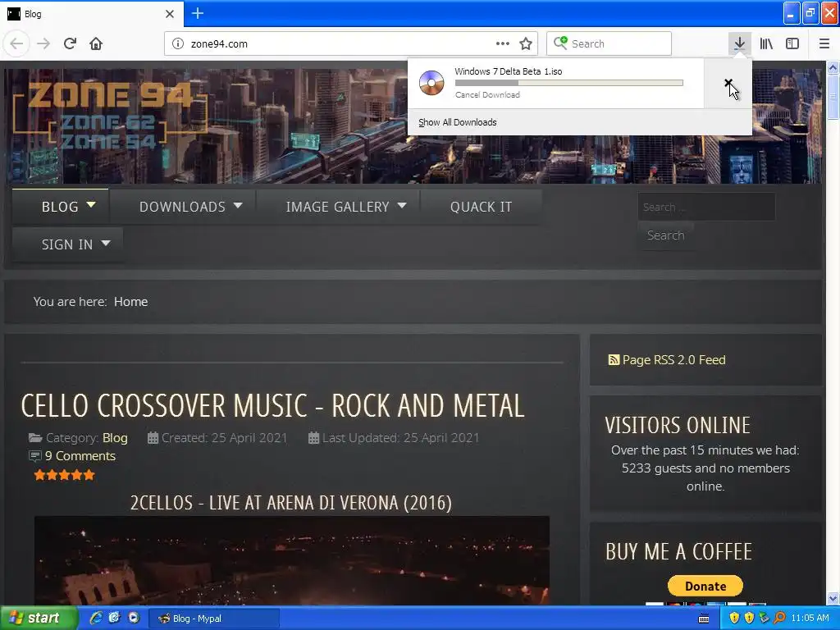
Task: Reload the current page
Action: (x=70, y=43)
